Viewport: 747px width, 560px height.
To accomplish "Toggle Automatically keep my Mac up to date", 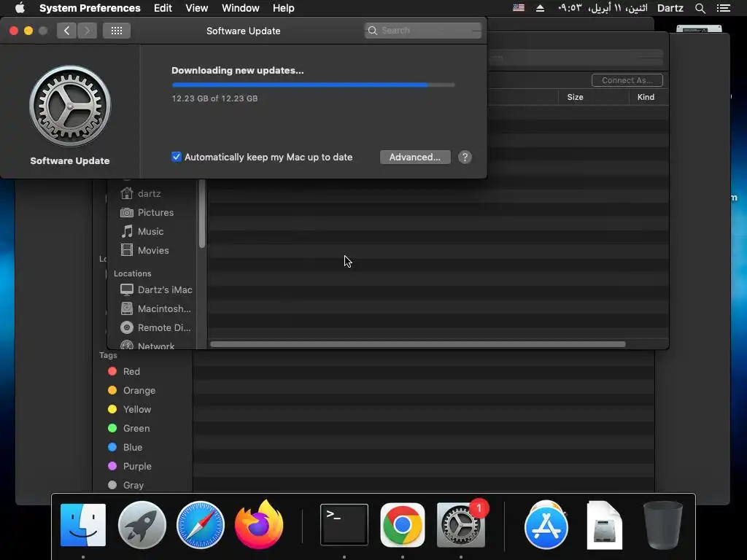I will (177, 157).
